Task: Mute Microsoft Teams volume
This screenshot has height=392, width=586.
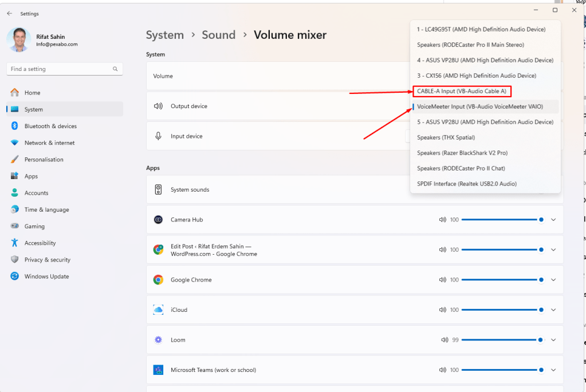Action: tap(442, 370)
